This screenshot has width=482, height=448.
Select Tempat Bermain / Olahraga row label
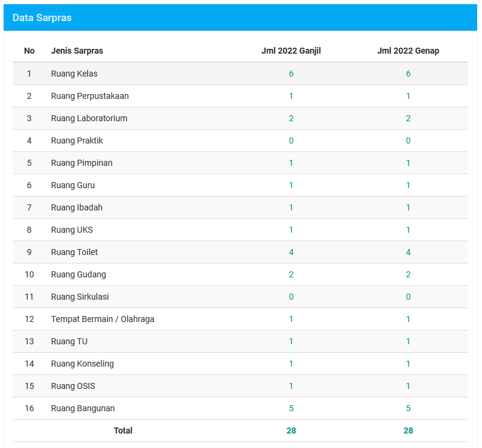(103, 319)
